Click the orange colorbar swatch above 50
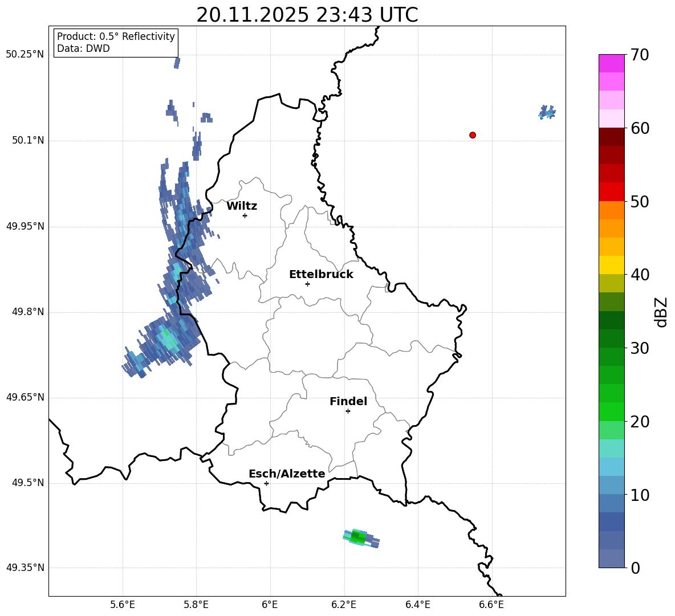 coord(612,210)
